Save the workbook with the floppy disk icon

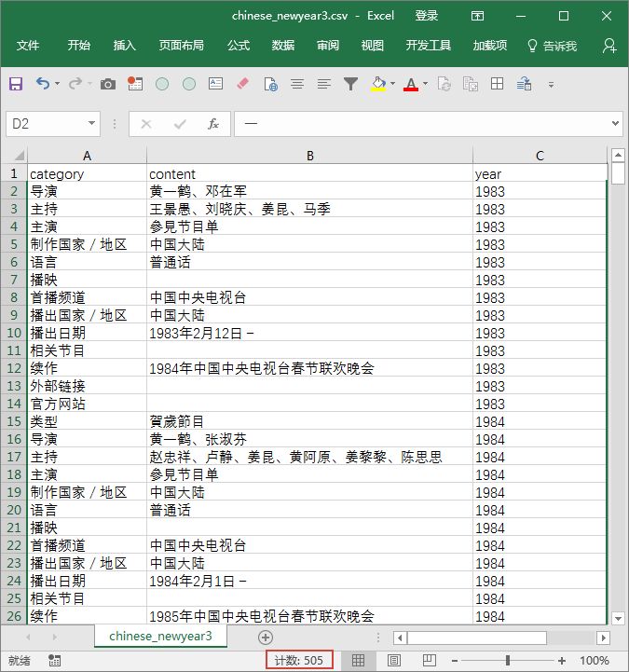[x=16, y=84]
